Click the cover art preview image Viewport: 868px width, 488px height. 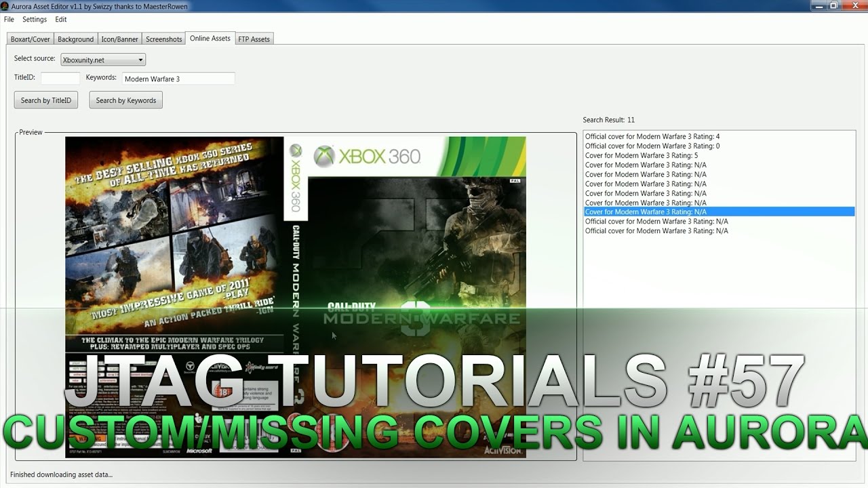(x=296, y=297)
